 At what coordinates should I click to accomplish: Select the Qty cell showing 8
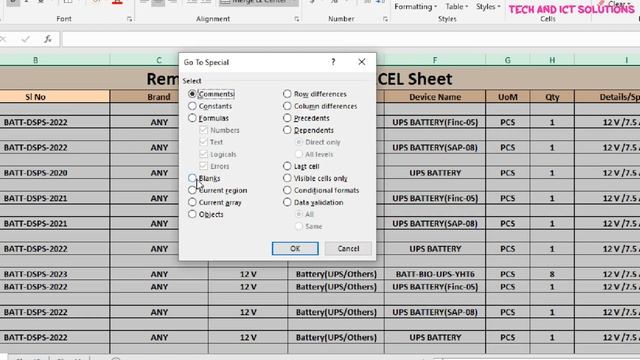point(552,274)
